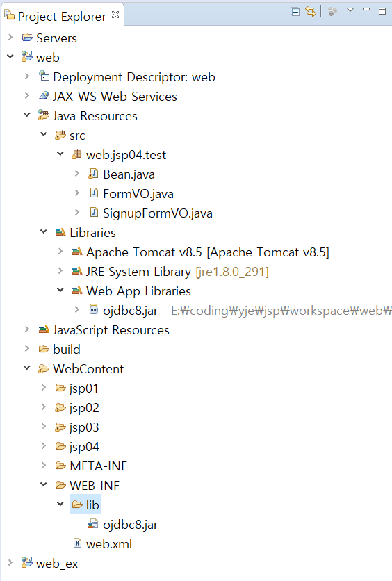This screenshot has width=392, height=581.
Task: Expand ojdbc8.jar under Web App Libraries
Action: click(77, 309)
